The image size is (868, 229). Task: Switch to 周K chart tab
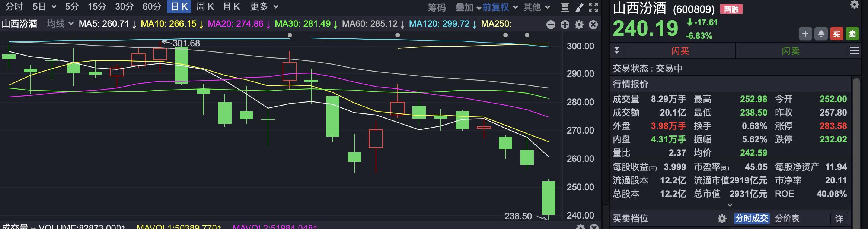coord(205,7)
